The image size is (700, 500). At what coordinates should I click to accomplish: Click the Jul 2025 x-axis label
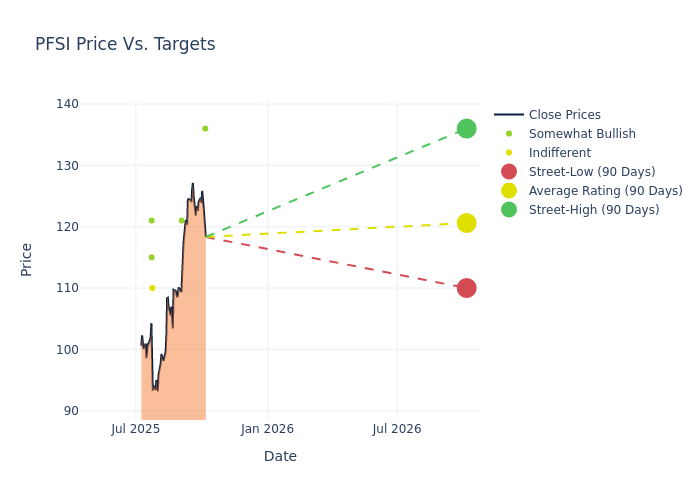coord(136,429)
